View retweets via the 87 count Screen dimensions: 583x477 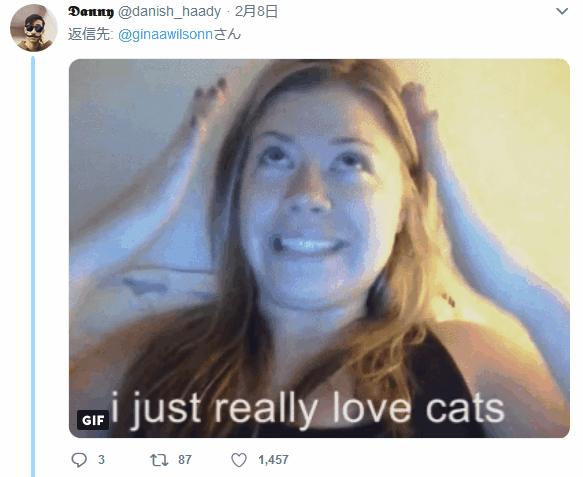[x=185, y=460]
